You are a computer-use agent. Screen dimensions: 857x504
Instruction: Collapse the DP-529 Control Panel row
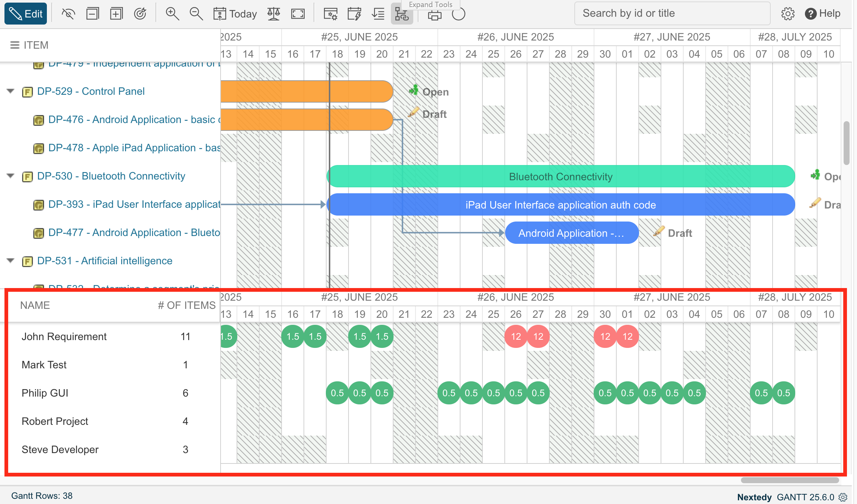pyautogui.click(x=11, y=91)
